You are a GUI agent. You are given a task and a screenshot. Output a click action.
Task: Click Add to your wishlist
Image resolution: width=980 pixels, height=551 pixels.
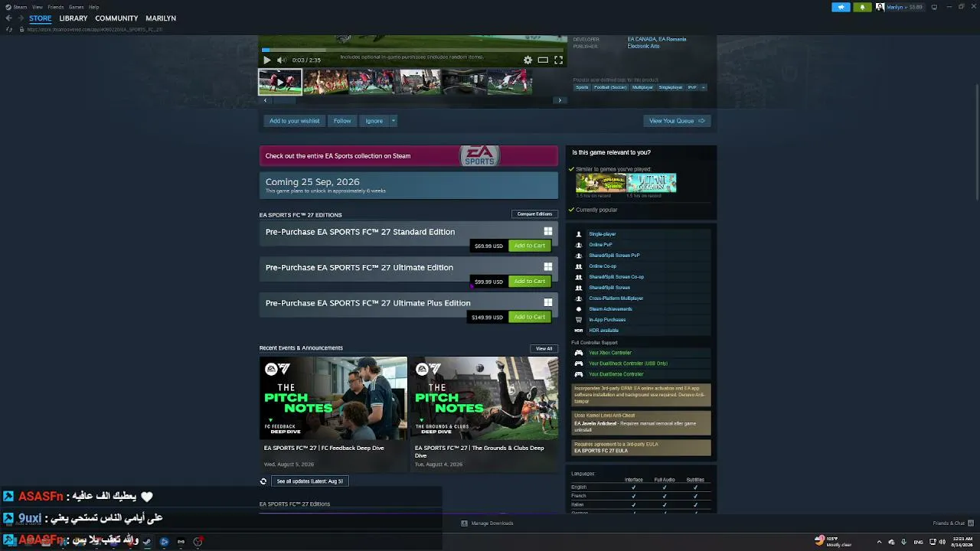pos(295,121)
